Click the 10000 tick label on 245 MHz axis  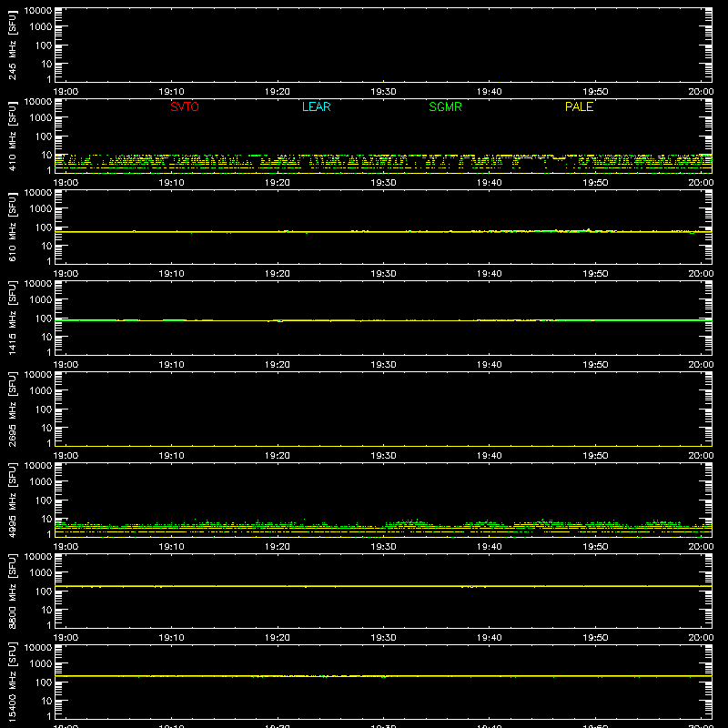38,11
